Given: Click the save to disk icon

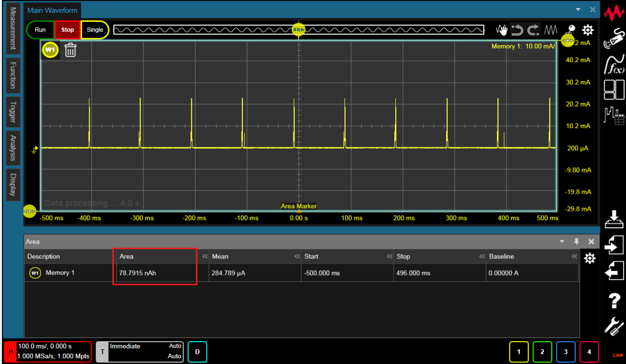Looking at the screenshot, I should coord(614,219).
